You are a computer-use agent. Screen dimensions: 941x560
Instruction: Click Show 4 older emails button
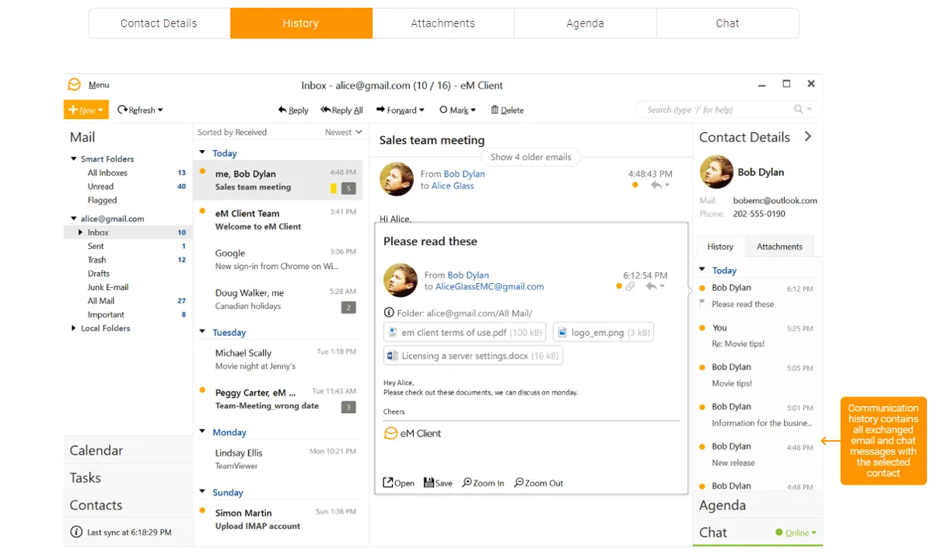530,157
